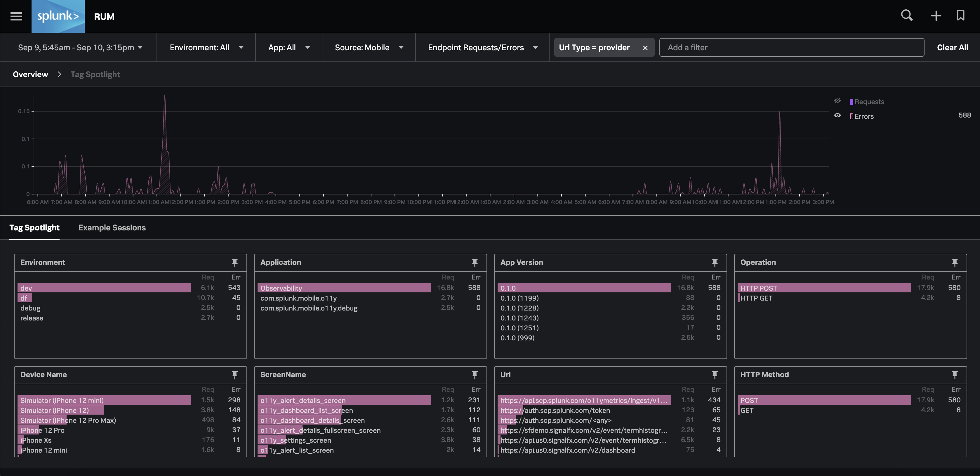
Task: Click the Splunk logo
Action: point(58,16)
